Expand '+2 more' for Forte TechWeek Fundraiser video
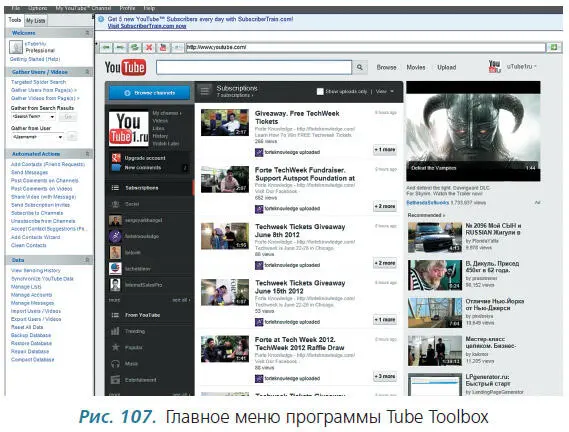This screenshot has width=569, height=432. point(385,206)
